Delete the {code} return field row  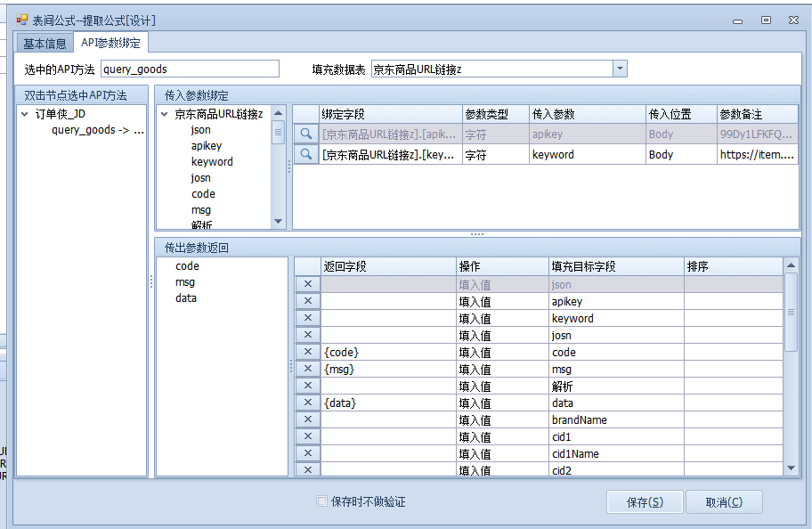[x=307, y=353]
